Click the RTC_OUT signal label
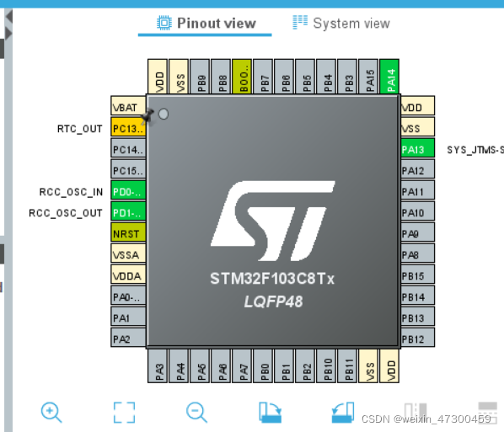 tap(80, 129)
